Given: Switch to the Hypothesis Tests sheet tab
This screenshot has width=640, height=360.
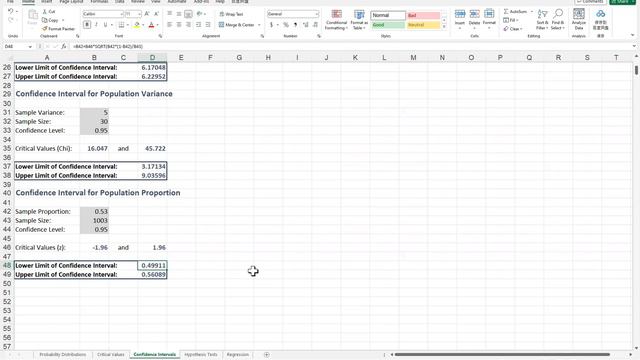Looking at the screenshot, I should tap(201, 355).
